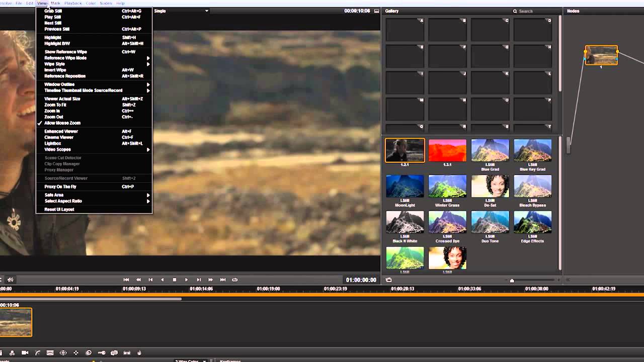This screenshot has height=362, width=644.
Task: Select node 1 in Nodes panel
Action: pos(601,55)
